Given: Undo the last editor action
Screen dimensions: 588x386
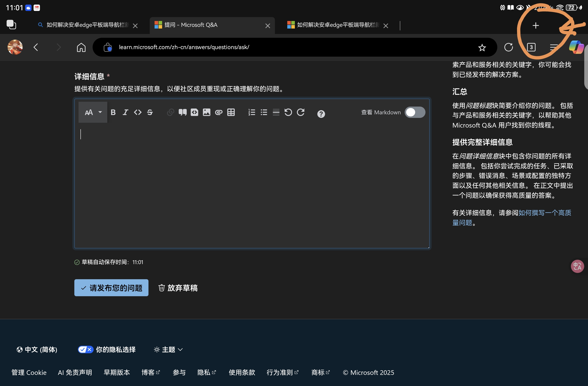Looking at the screenshot, I should click(288, 112).
